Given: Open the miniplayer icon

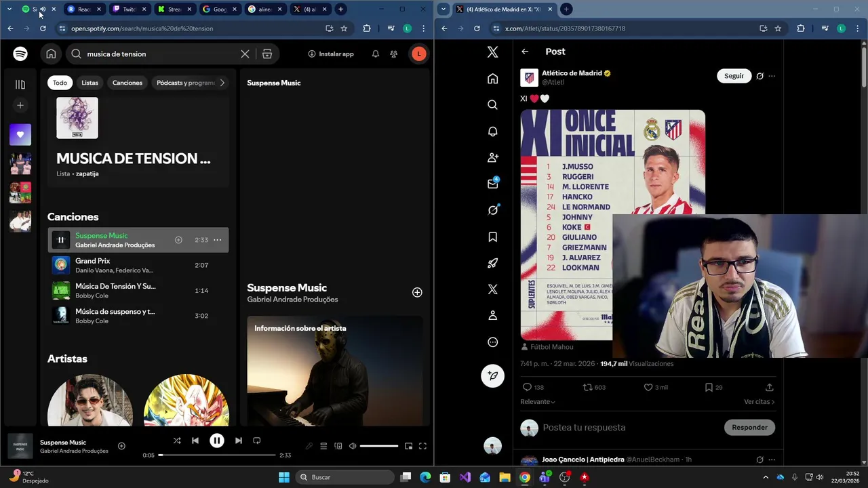Looking at the screenshot, I should point(408,446).
